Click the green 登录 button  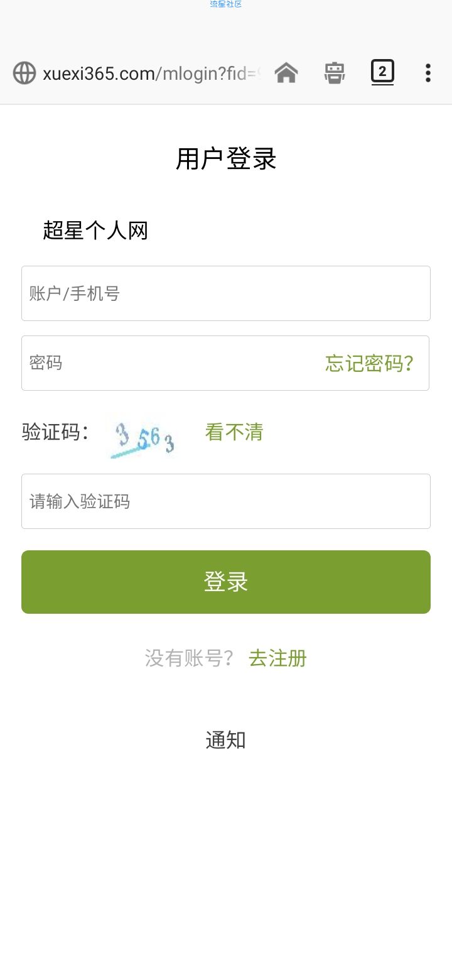click(x=226, y=582)
